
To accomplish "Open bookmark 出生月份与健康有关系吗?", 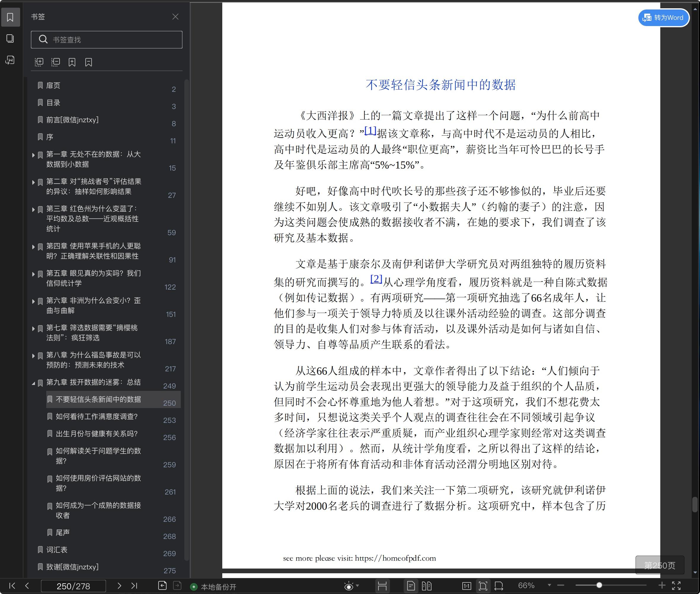I will (x=97, y=434).
